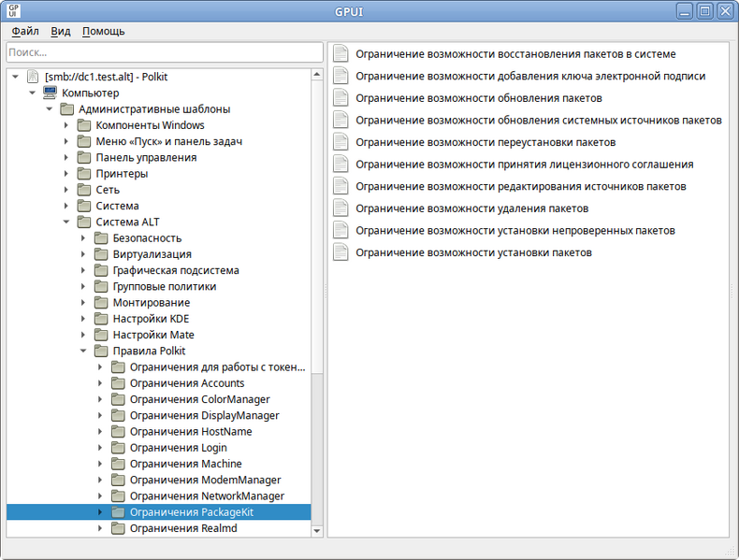This screenshot has height=560, width=739.
Task: Click the Монтирование folder icon
Action: pos(101,302)
